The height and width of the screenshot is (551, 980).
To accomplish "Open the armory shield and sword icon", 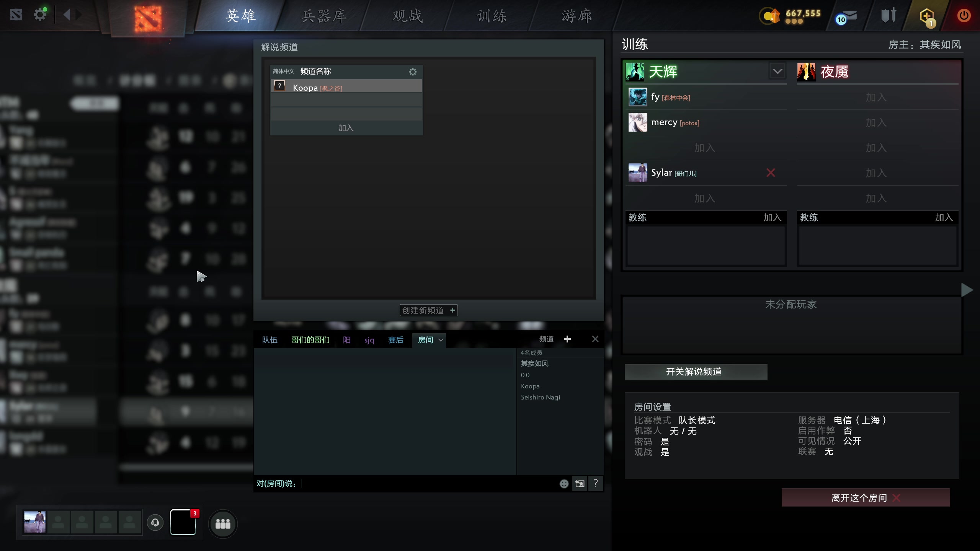I will [x=889, y=16].
